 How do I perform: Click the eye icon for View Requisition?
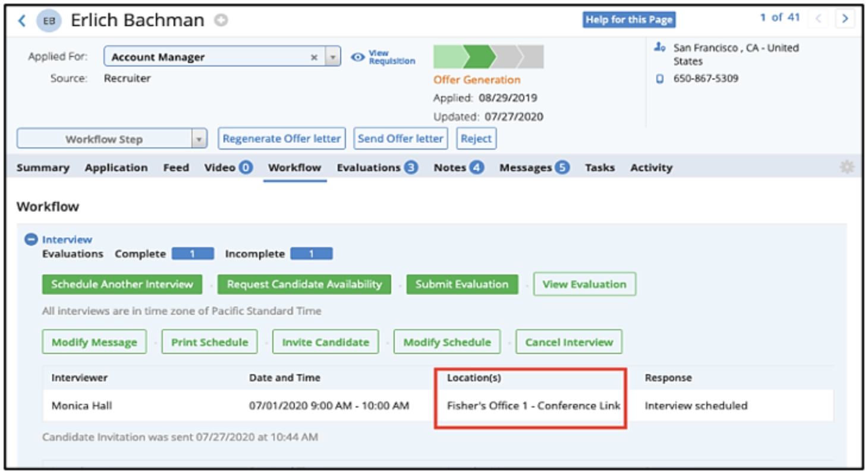357,57
